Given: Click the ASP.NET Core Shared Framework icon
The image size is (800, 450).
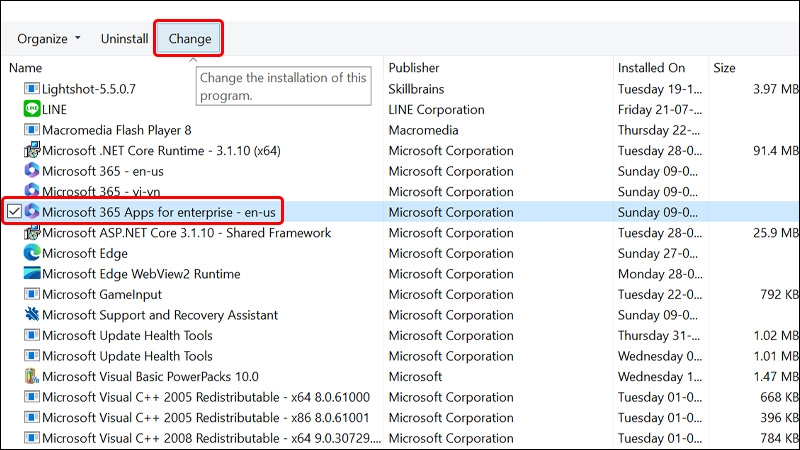Looking at the screenshot, I should (x=32, y=233).
